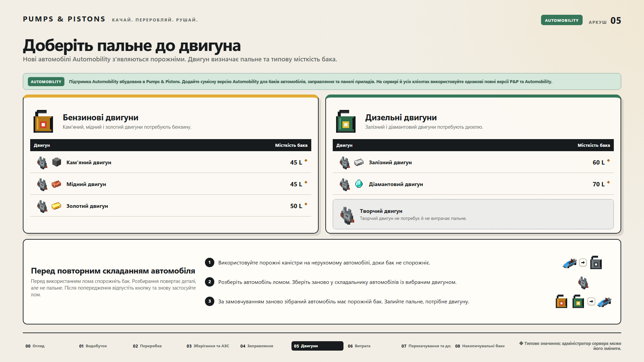Click the Перед повторним складанням автомобіля heading
This screenshot has height=362, width=644.
point(113,271)
